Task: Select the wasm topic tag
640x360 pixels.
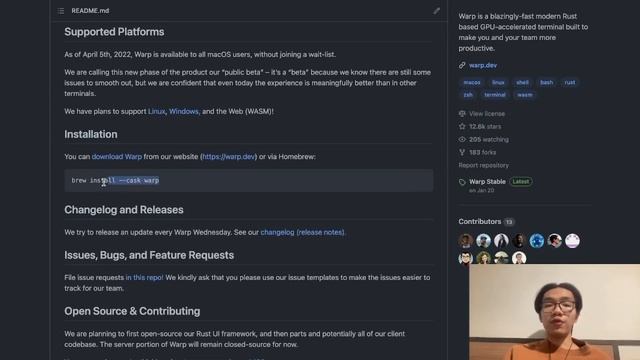Action: (525, 95)
